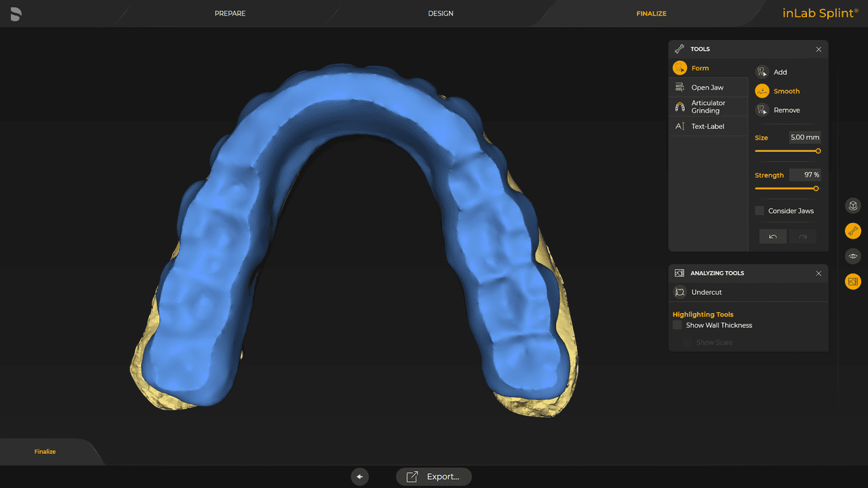The height and width of the screenshot is (488, 868).
Task: Go back to the PREPARE phase
Action: point(230,13)
